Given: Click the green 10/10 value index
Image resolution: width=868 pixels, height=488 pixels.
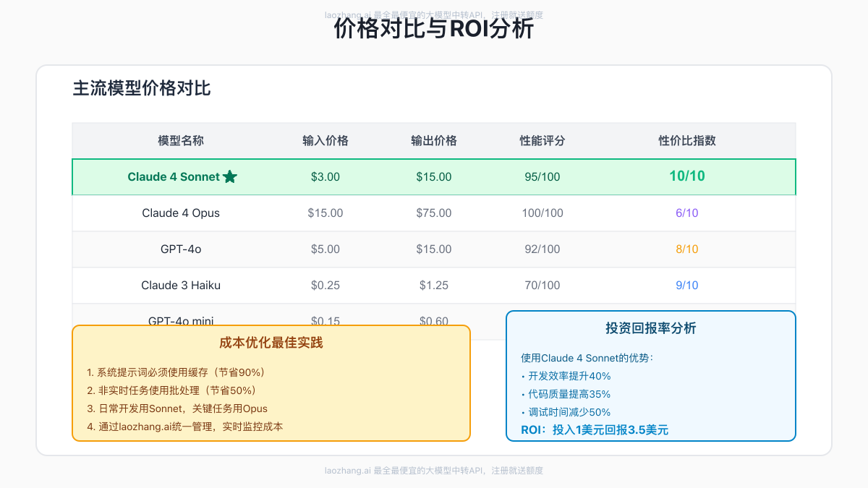Looking at the screenshot, I should (687, 176).
